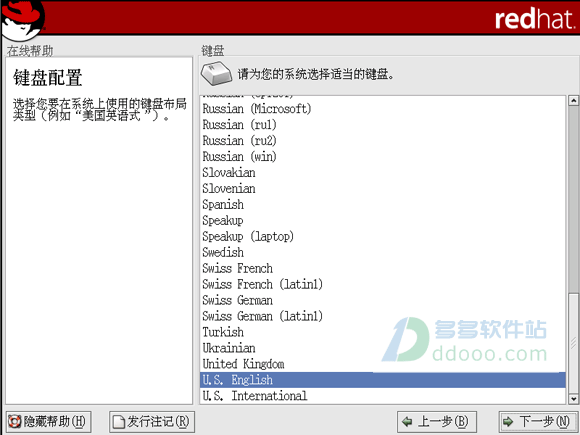Click the scrollbar up arrow
Screen dimensions: 580x435
click(573, 100)
